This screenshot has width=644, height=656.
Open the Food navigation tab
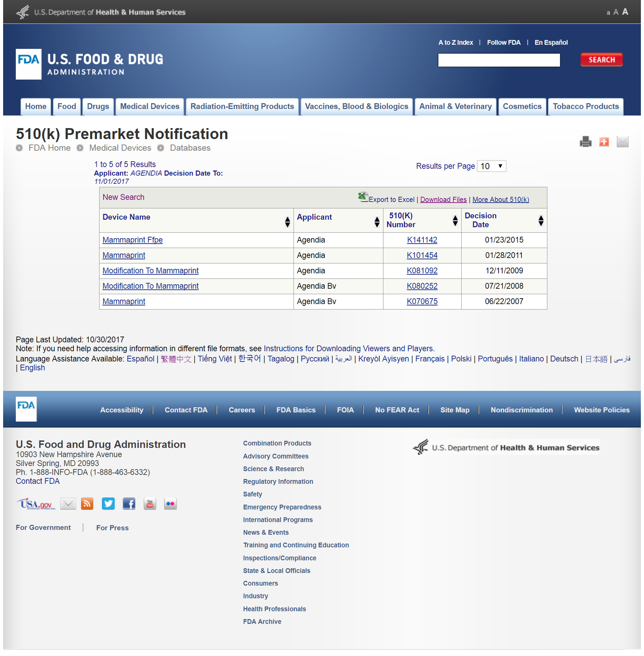click(x=67, y=106)
